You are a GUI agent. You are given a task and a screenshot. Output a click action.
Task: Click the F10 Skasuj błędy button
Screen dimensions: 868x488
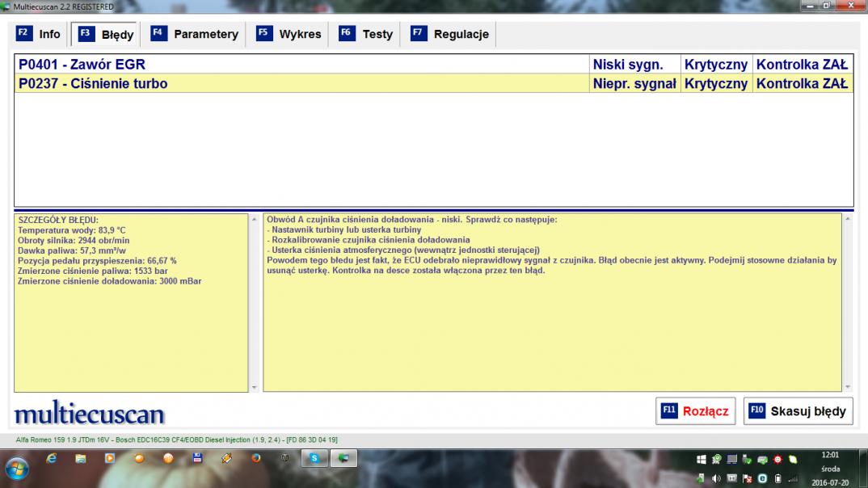coord(798,411)
